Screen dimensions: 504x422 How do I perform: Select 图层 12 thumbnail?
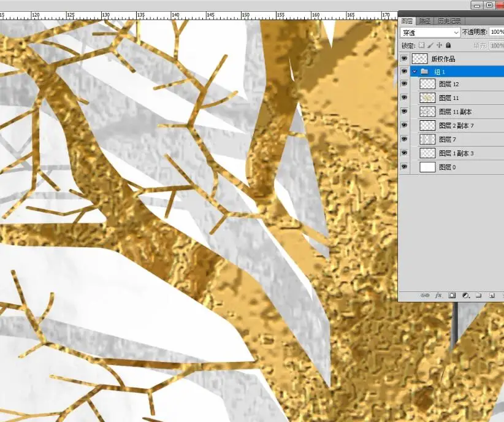click(428, 84)
